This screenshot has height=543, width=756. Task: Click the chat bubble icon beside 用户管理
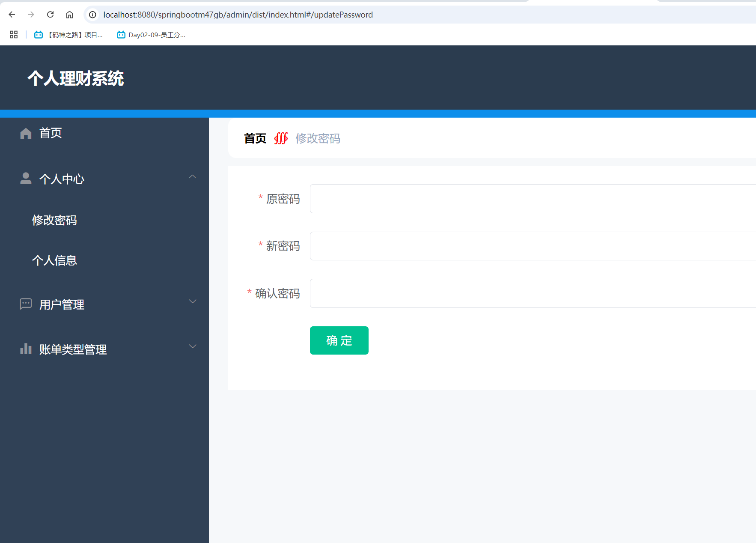(26, 304)
